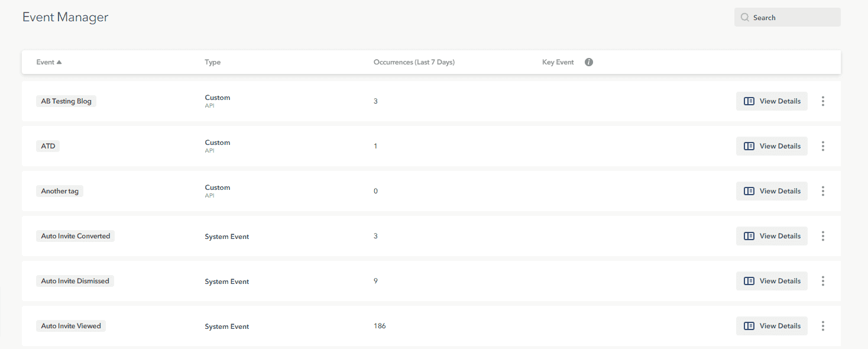View Details for AB Testing Blog
This screenshot has width=868, height=349.
click(x=772, y=101)
